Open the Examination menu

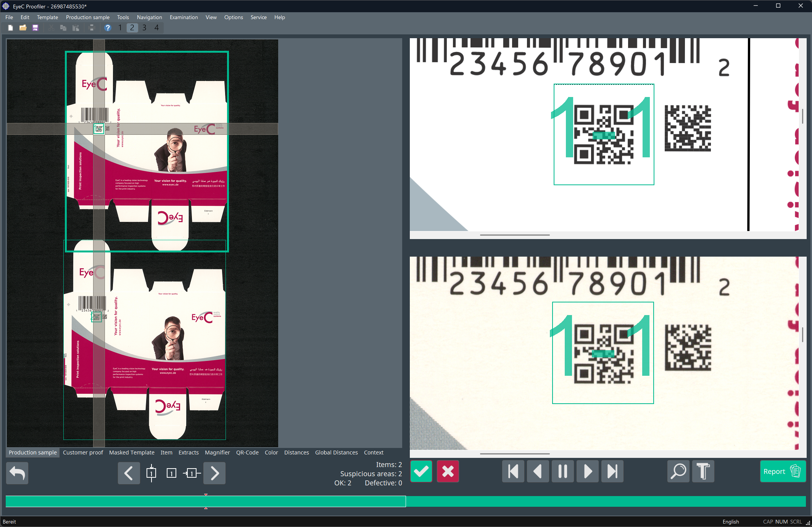(x=184, y=17)
